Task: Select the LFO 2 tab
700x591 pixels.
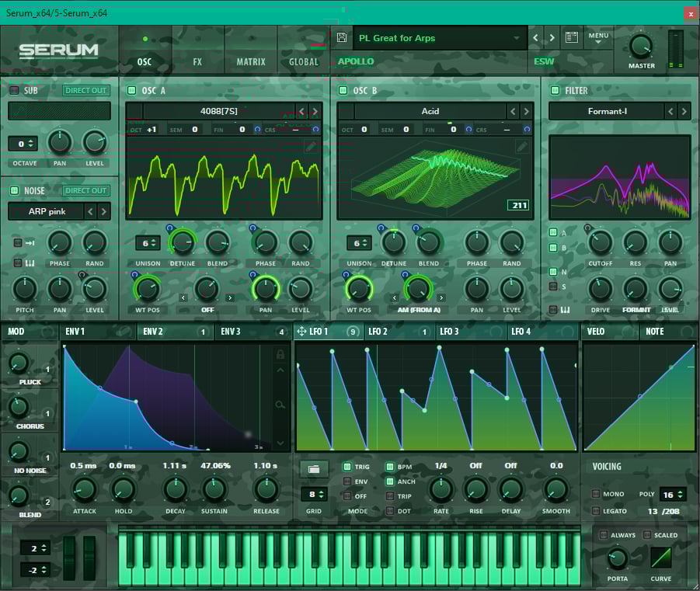Action: click(x=399, y=331)
